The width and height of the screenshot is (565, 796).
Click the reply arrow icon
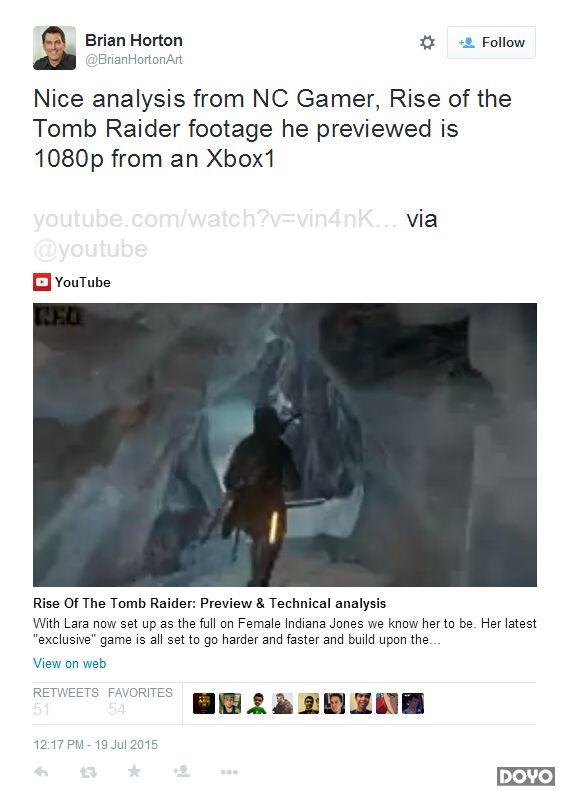click(41, 772)
